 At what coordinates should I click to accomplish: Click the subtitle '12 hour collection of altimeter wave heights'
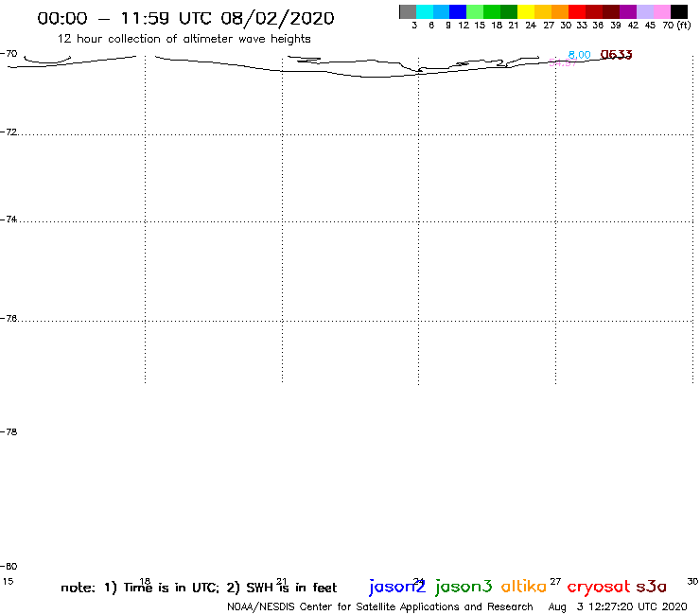[x=184, y=40]
